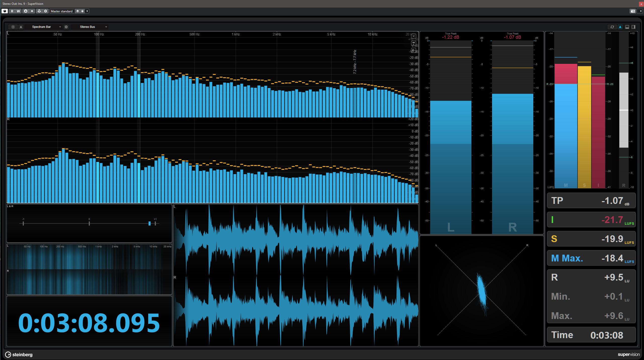Enable Read automation R button
The width and height of the screenshot is (644, 360).
point(12,11)
